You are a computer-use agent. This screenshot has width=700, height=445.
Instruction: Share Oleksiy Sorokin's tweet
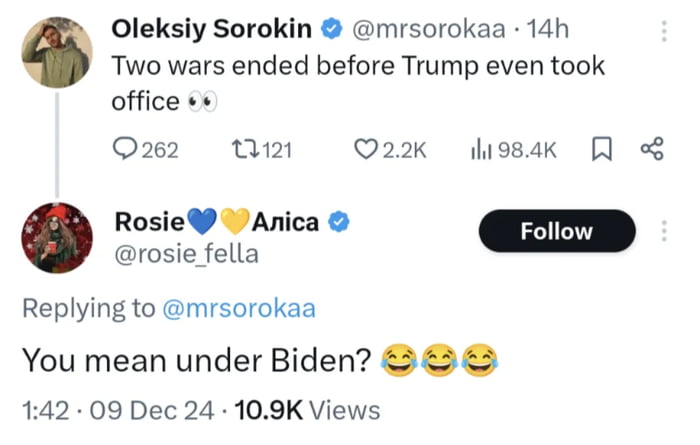(652, 149)
